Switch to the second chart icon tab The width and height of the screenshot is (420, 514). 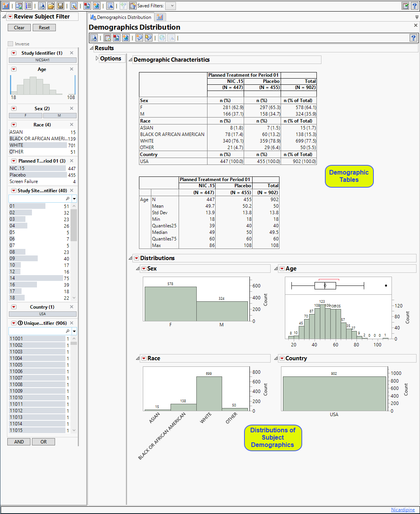pyautogui.click(x=160, y=17)
